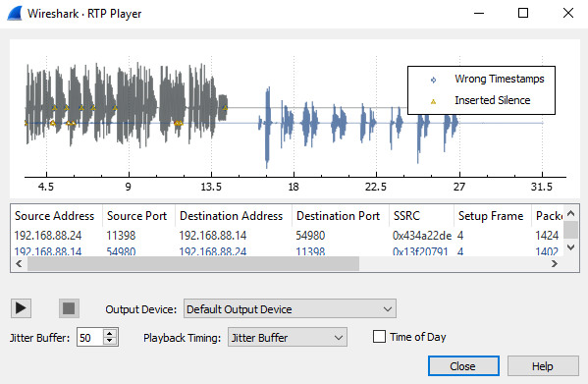Select stream row from 192.168.88.24
The width and height of the screenshot is (588, 384).
(287, 235)
